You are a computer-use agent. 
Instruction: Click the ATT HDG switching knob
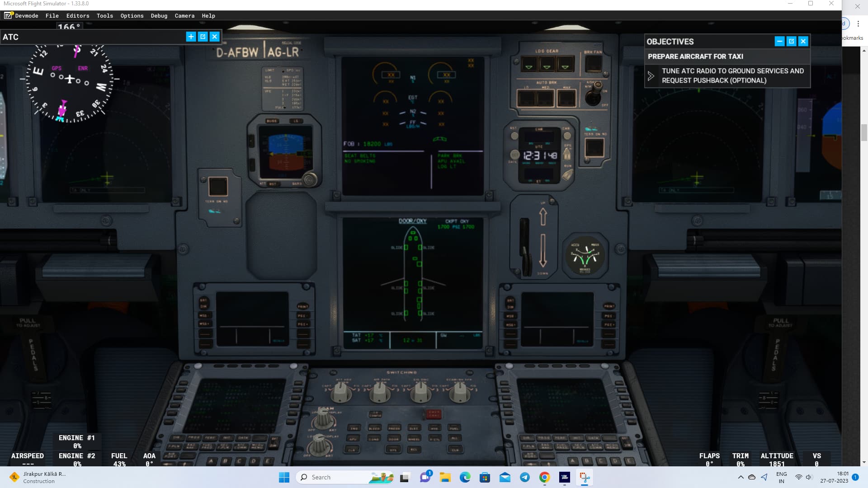pos(341,392)
